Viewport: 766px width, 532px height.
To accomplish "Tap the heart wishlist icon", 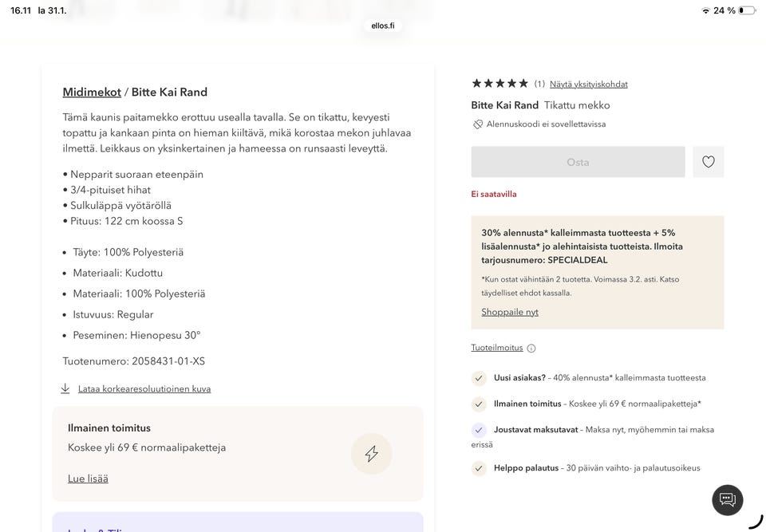I will 708,162.
